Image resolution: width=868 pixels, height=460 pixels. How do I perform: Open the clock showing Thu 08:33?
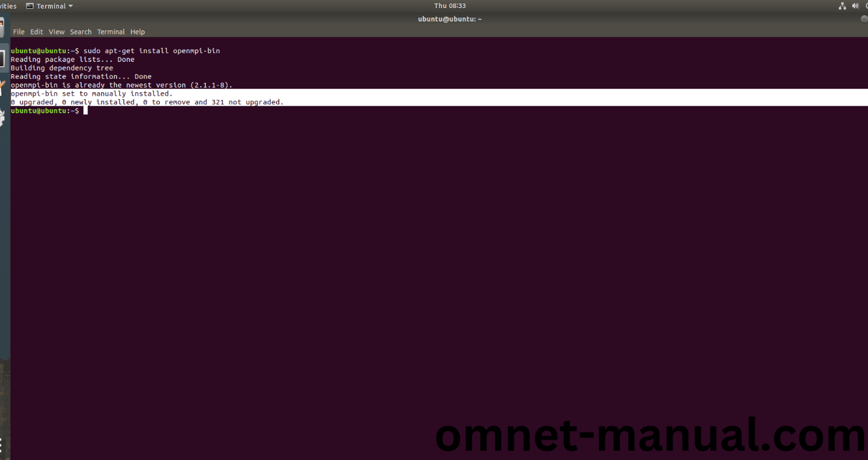click(449, 6)
